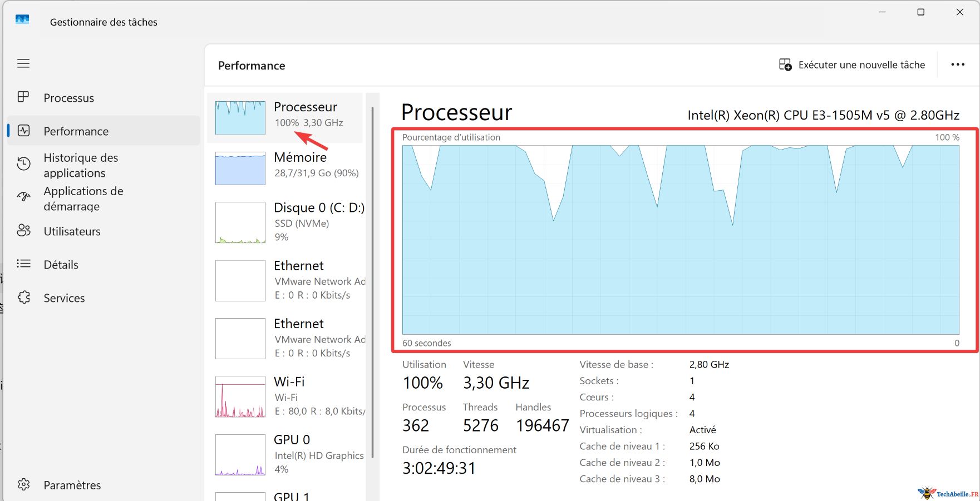Image resolution: width=980 pixels, height=501 pixels.
Task: Click the new task icon beside Exécuter
Action: click(785, 65)
